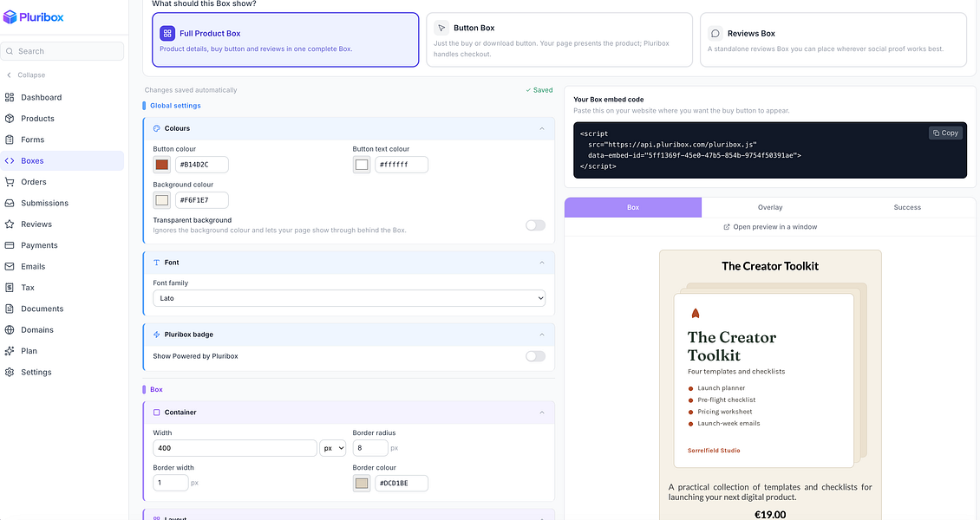Collapse the Colours section chevron
Screen dimensions: 980x520
(x=542, y=128)
